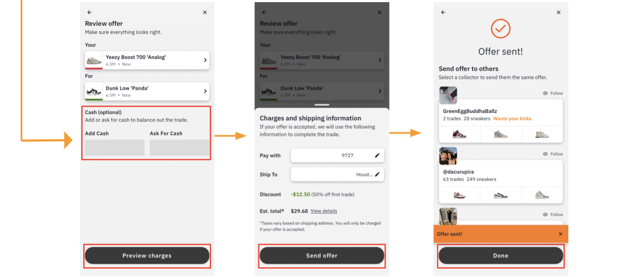Viewport: 644px width, 277px height.
Task: Expand the Yeezy Boost 700 'Analog' item
Action: [205, 60]
